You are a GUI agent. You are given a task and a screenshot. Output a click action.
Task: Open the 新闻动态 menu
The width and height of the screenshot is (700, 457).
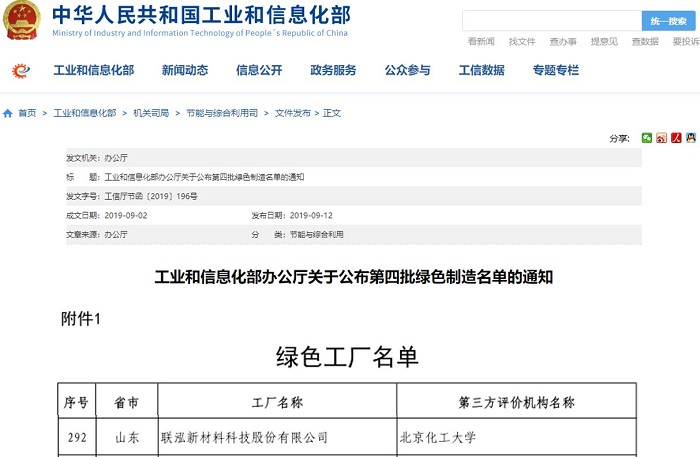tap(185, 70)
